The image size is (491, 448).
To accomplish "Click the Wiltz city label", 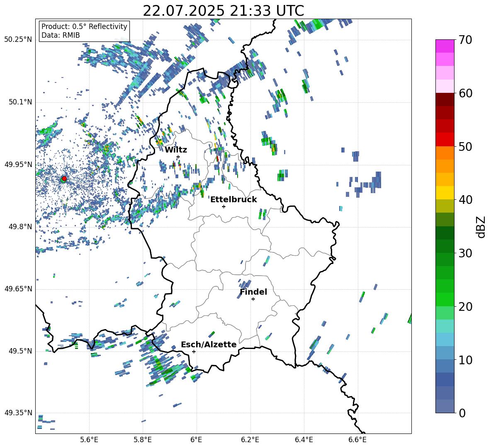I will click(176, 150).
